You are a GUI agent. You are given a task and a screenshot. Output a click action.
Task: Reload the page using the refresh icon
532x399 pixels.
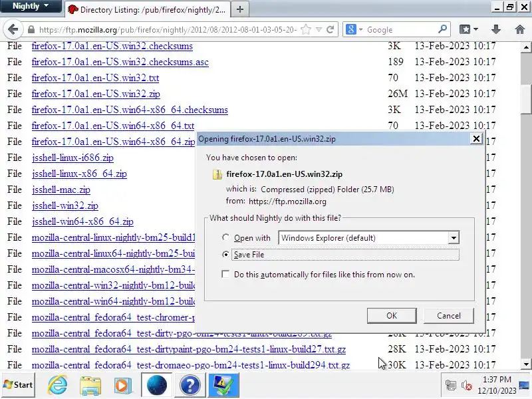tap(330, 29)
